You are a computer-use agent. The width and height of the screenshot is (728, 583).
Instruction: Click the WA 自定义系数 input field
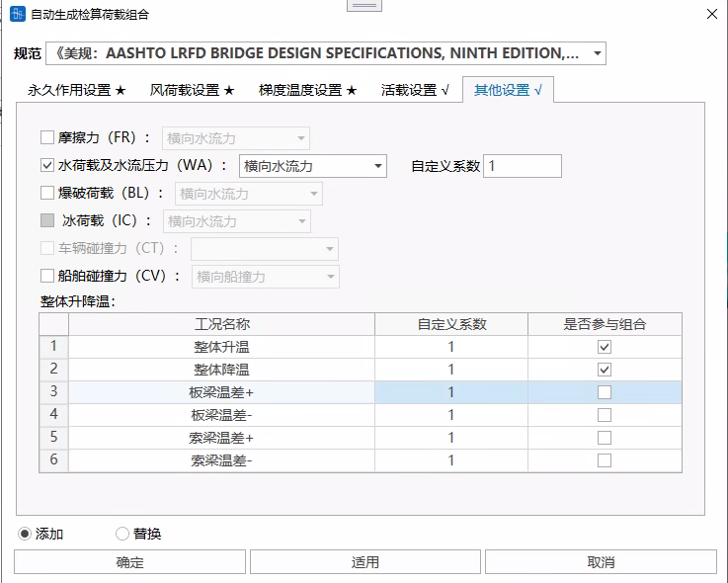coord(523,166)
